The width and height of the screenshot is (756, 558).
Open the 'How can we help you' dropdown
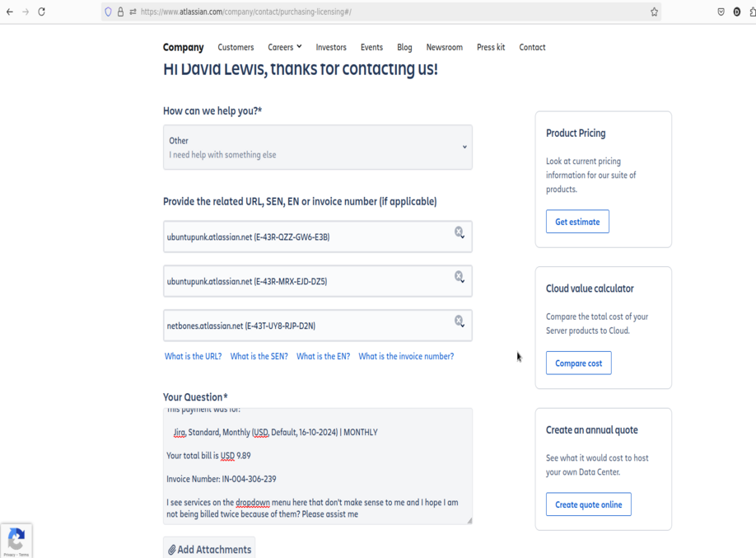click(318, 148)
